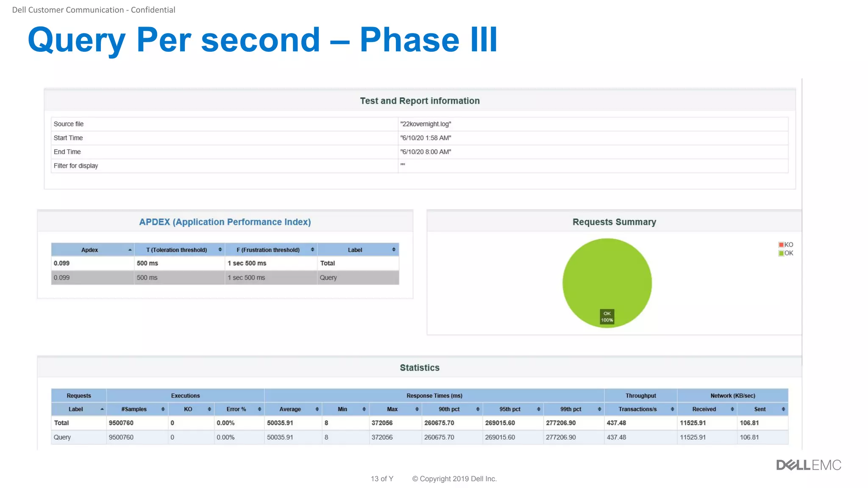Viewport: 868px width, 488px height.
Task: Click 50035.91 average in Query row
Action: pos(280,437)
